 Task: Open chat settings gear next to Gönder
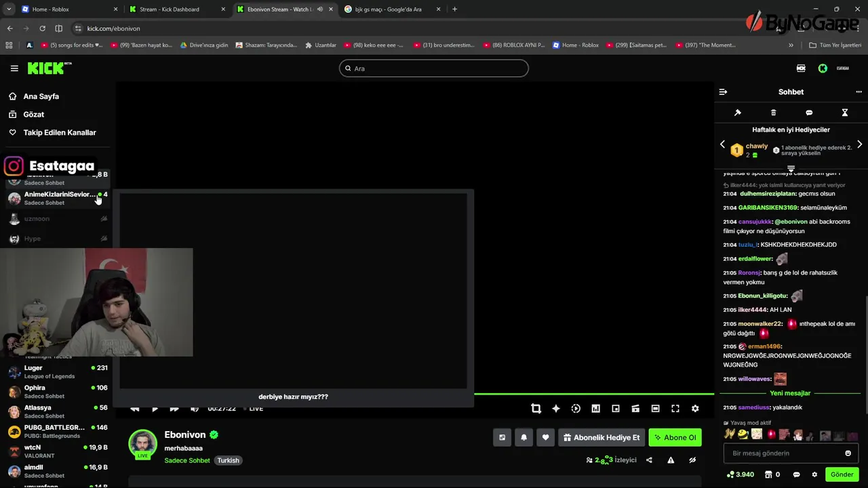[x=814, y=474]
